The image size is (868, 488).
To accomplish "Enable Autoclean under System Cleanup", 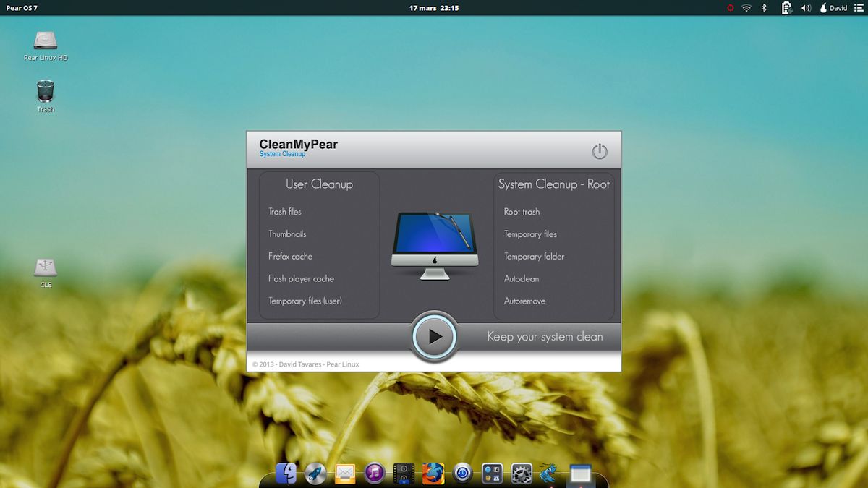I will [522, 278].
